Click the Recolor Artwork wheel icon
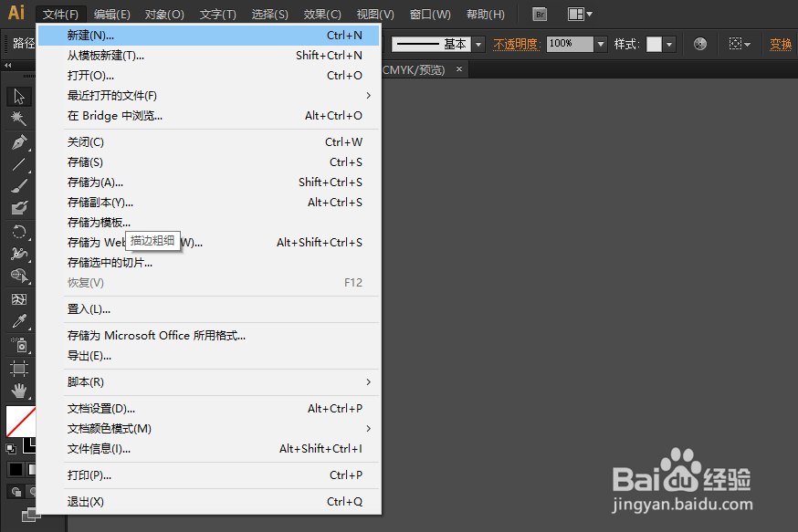This screenshot has width=798, height=532. (700, 44)
